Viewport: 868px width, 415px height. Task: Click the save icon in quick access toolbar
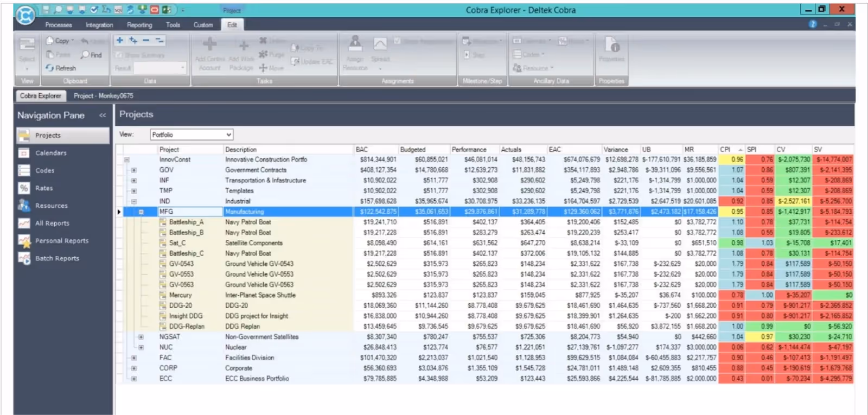pyautogui.click(x=46, y=10)
